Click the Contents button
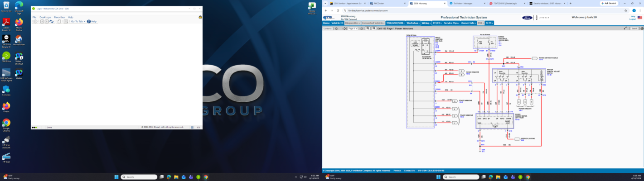The height and width of the screenshot is (181, 644). (x=328, y=28)
